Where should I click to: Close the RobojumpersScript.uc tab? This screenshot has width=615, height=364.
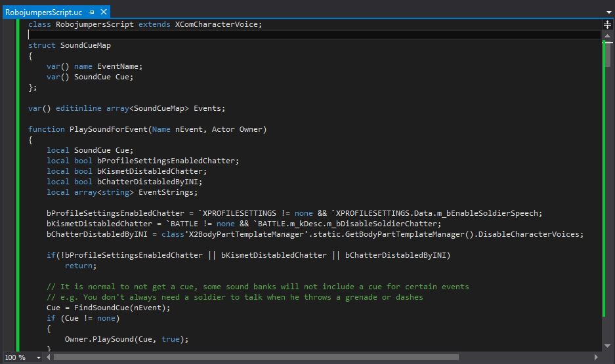tap(104, 12)
